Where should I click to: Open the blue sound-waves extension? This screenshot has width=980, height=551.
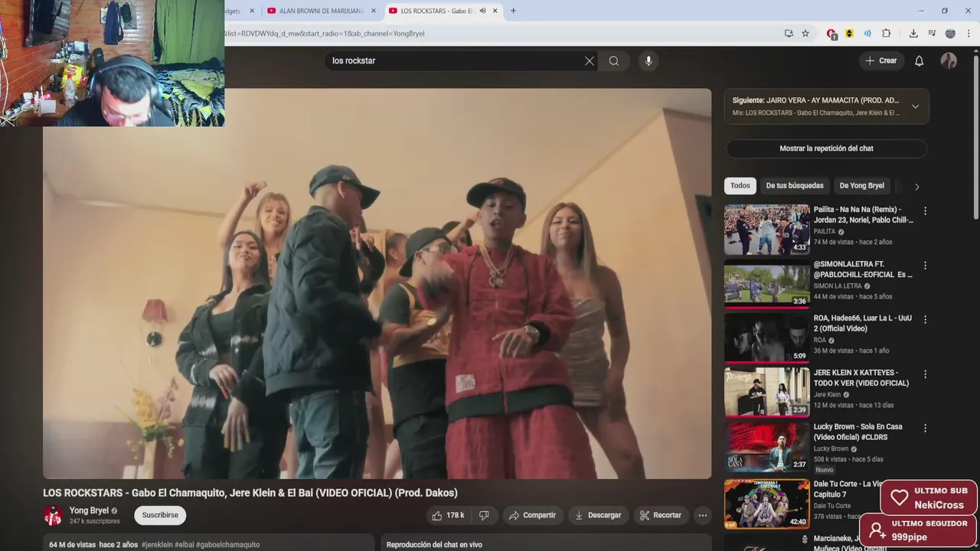(867, 34)
